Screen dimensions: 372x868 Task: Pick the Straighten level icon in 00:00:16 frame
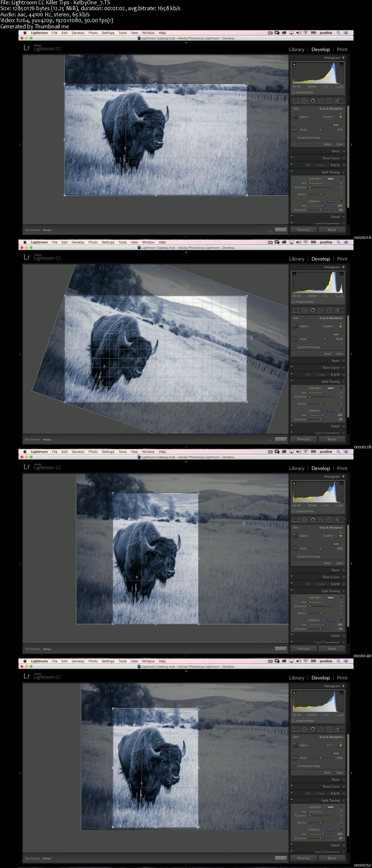point(295,129)
